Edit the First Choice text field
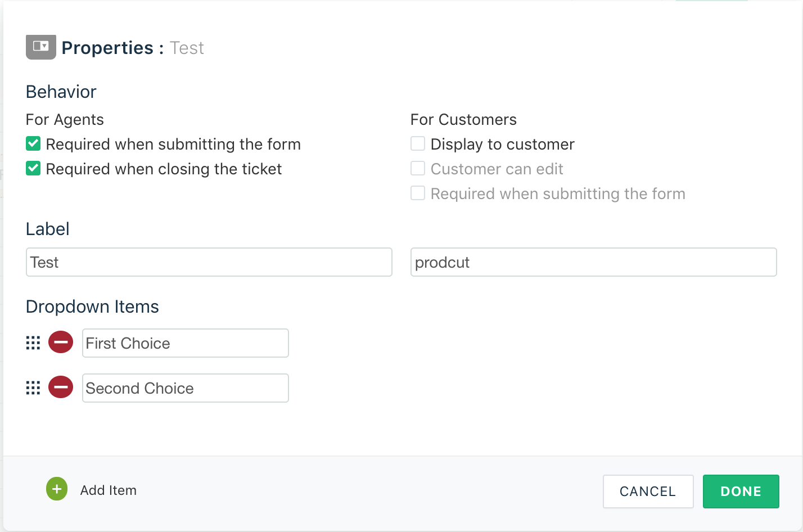Screen dimensions: 803x532 (185, 343)
